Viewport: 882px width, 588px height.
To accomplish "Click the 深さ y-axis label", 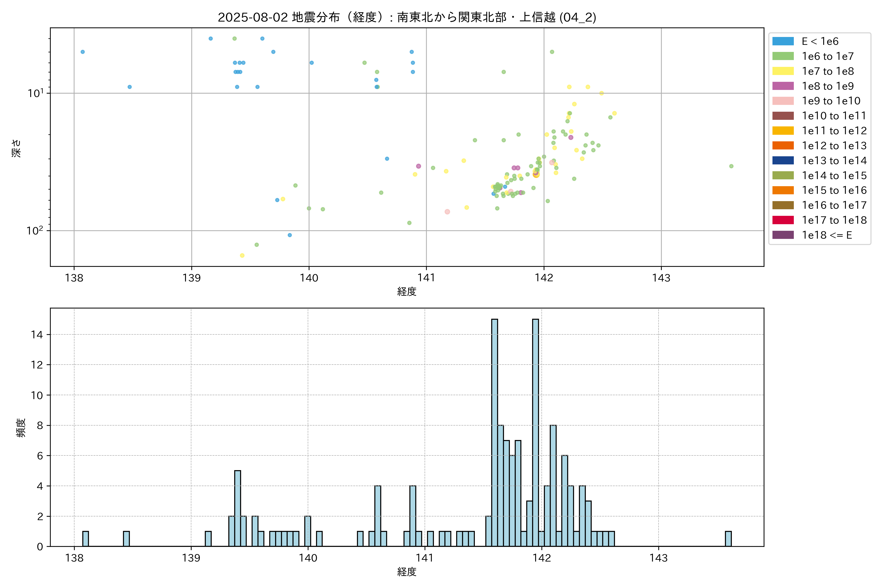I will coord(16,148).
